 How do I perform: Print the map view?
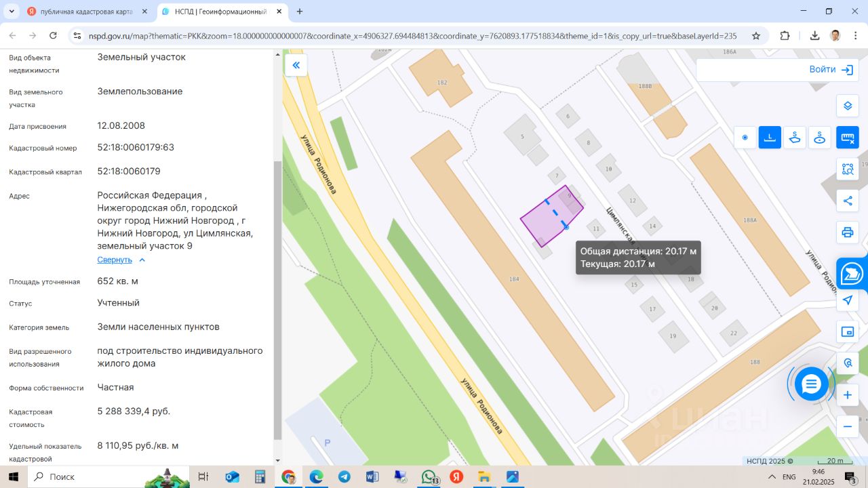847,232
